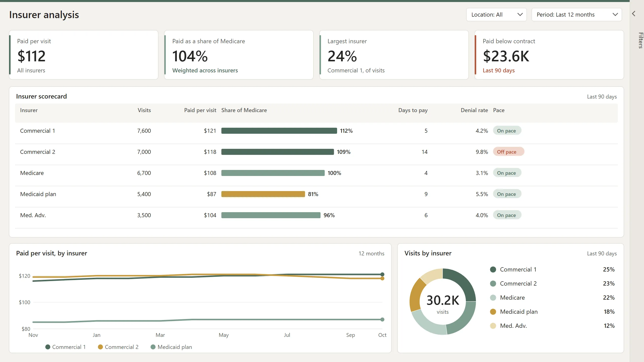Select the Commercial 1 donut legend swatch
Image resolution: width=644 pixels, height=362 pixels.
493,269
